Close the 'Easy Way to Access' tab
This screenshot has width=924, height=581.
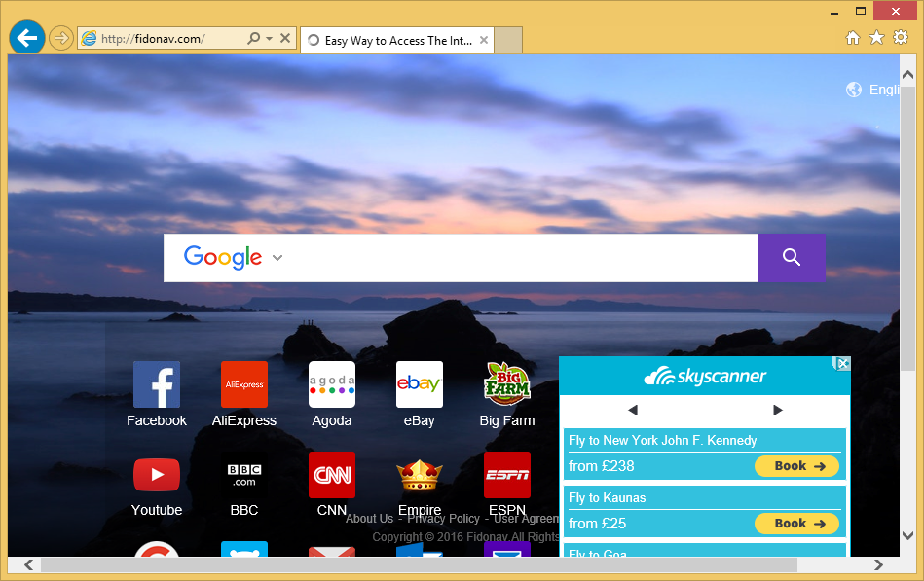point(484,40)
